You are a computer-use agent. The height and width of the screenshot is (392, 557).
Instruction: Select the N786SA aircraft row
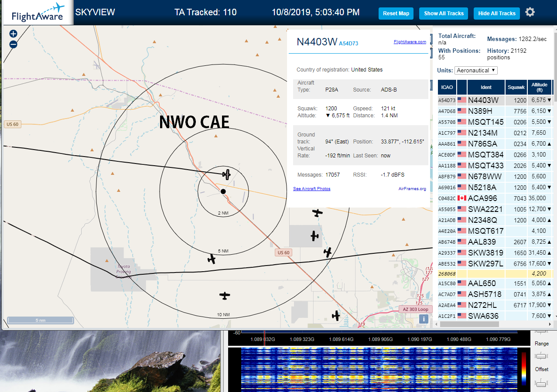(495, 144)
